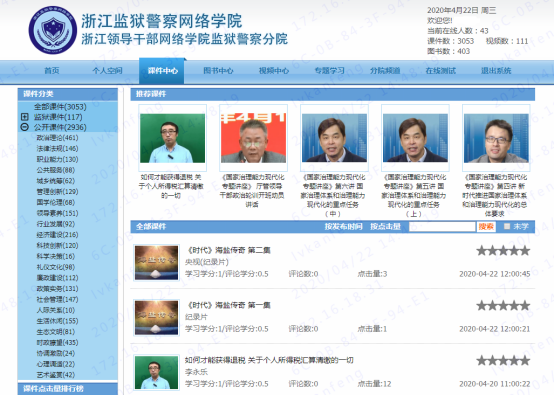Open list thumbnail for 李永乐 tax course
This screenshot has width=554, height=396.
pos(157,373)
